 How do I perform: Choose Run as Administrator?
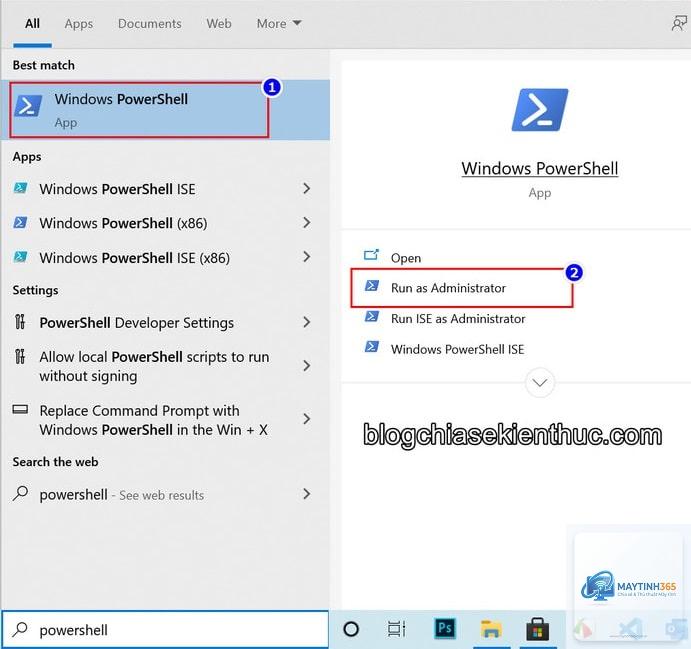pyautogui.click(x=448, y=288)
